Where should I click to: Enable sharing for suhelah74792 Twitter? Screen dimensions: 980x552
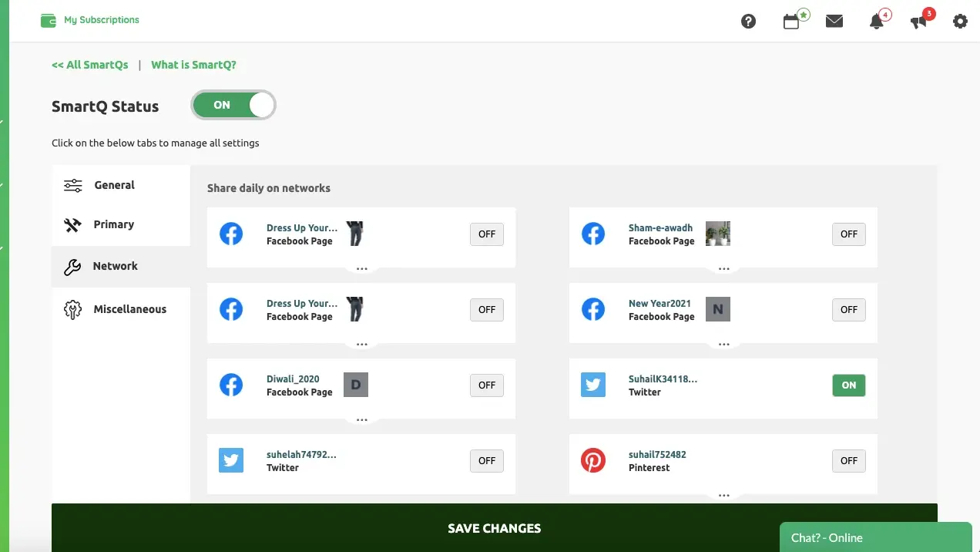point(487,461)
